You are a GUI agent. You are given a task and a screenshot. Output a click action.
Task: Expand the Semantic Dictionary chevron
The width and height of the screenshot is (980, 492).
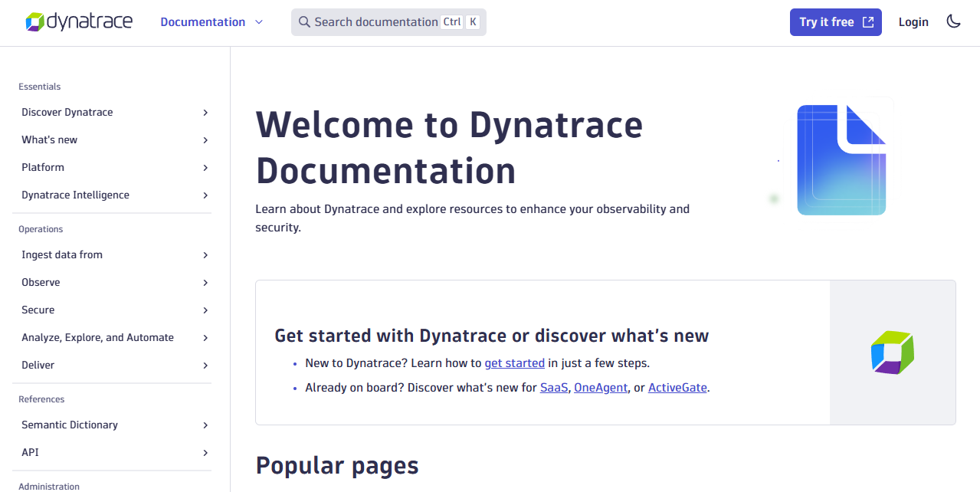[x=205, y=425]
